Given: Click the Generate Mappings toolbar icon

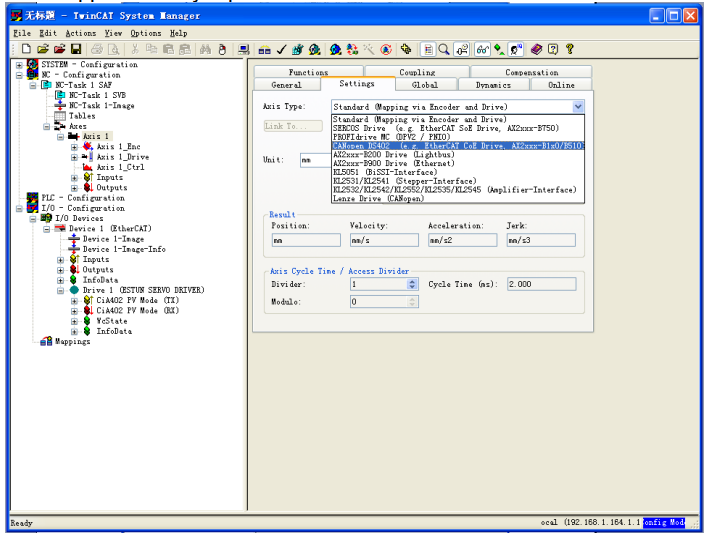Looking at the screenshot, I should coord(264,50).
